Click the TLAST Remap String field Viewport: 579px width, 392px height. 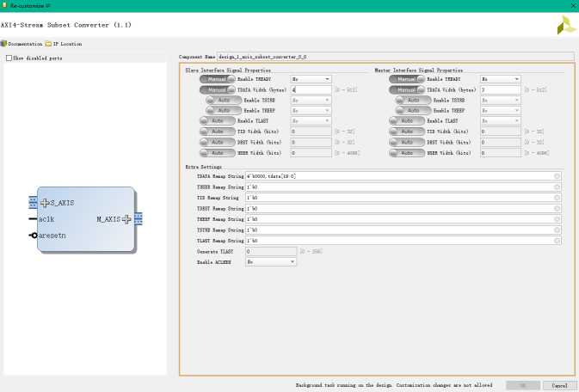click(403, 241)
